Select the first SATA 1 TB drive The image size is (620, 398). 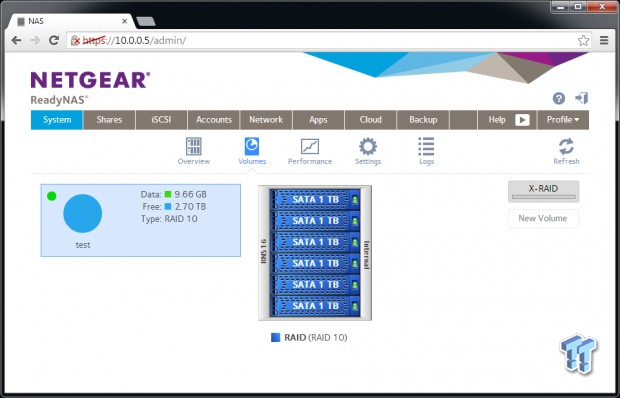tap(315, 199)
